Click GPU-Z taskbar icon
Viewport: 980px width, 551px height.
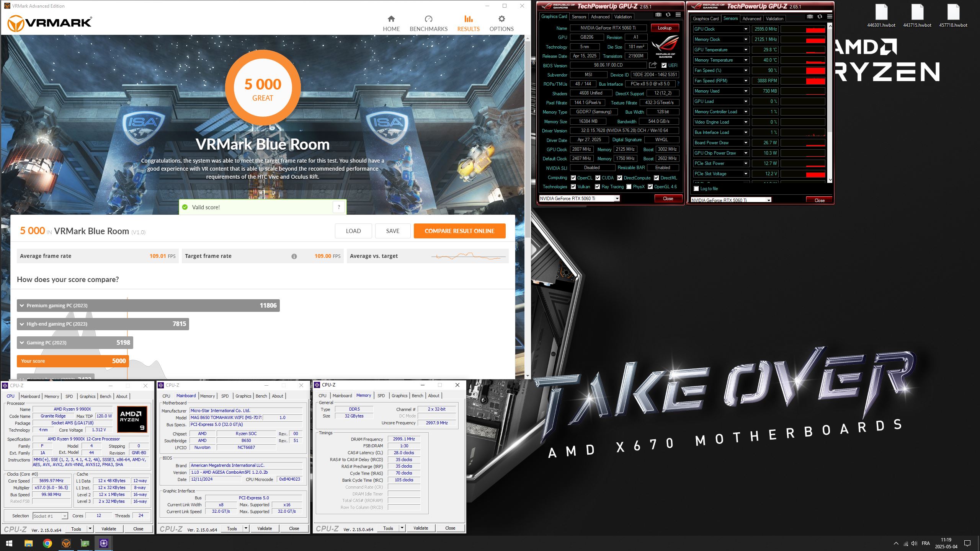click(x=85, y=543)
